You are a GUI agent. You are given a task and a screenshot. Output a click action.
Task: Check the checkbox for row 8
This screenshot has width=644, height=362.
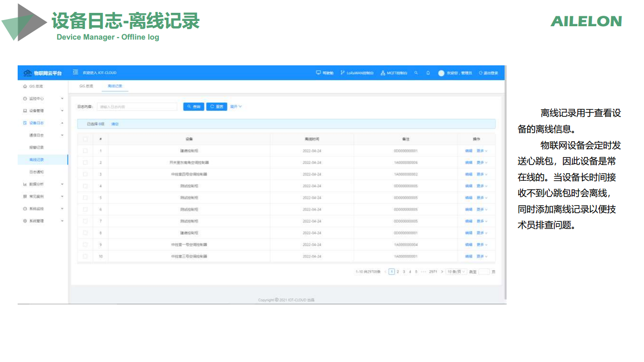pos(85,233)
